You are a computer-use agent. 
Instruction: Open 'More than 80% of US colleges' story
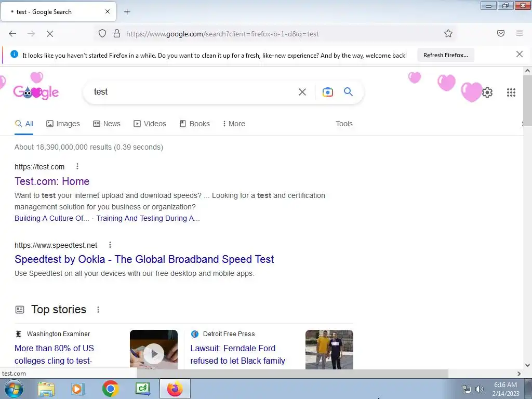point(54,354)
